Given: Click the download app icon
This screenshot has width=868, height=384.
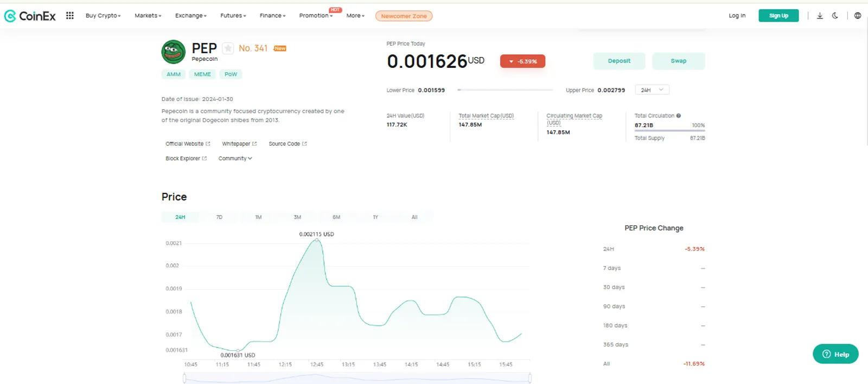Looking at the screenshot, I should click(820, 16).
